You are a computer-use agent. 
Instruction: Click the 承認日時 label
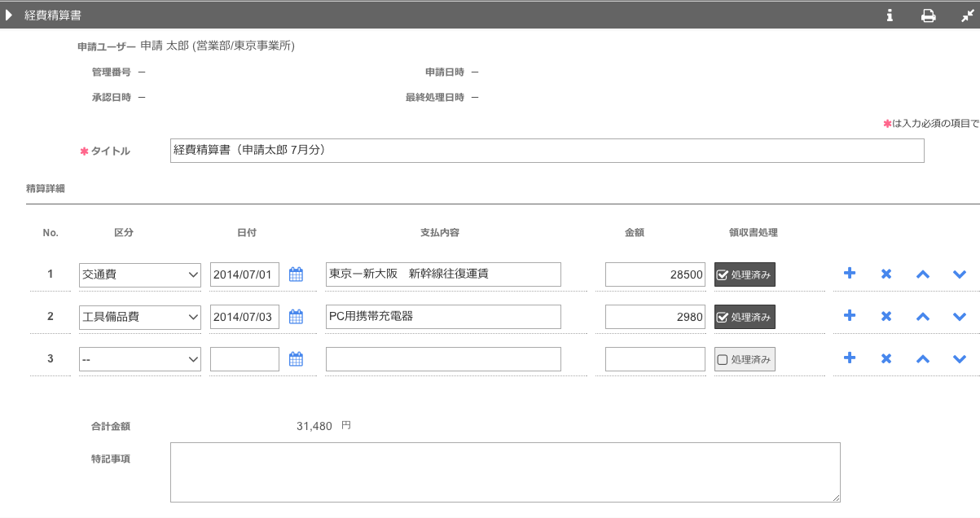111,98
